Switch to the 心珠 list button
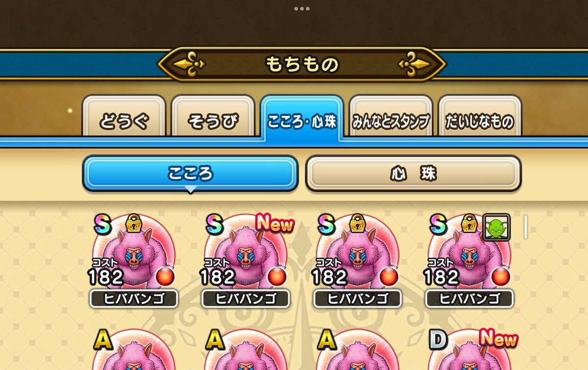Screen dimensions: 588x370 [413, 173]
